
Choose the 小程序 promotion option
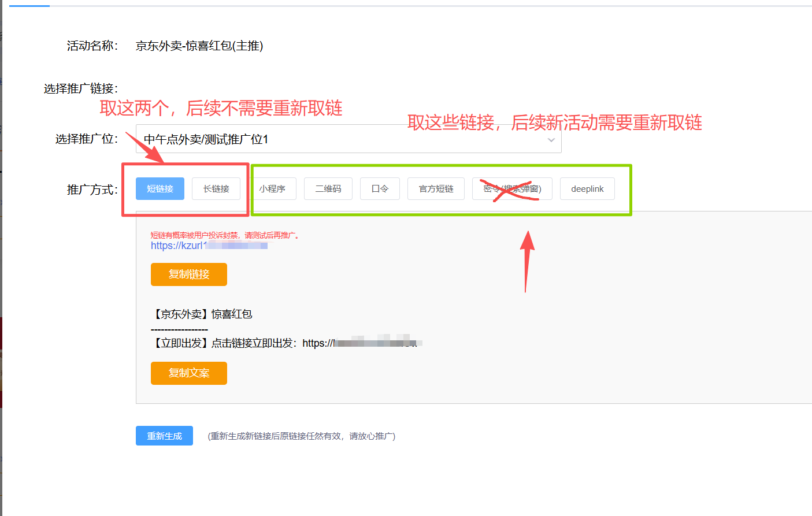click(272, 189)
